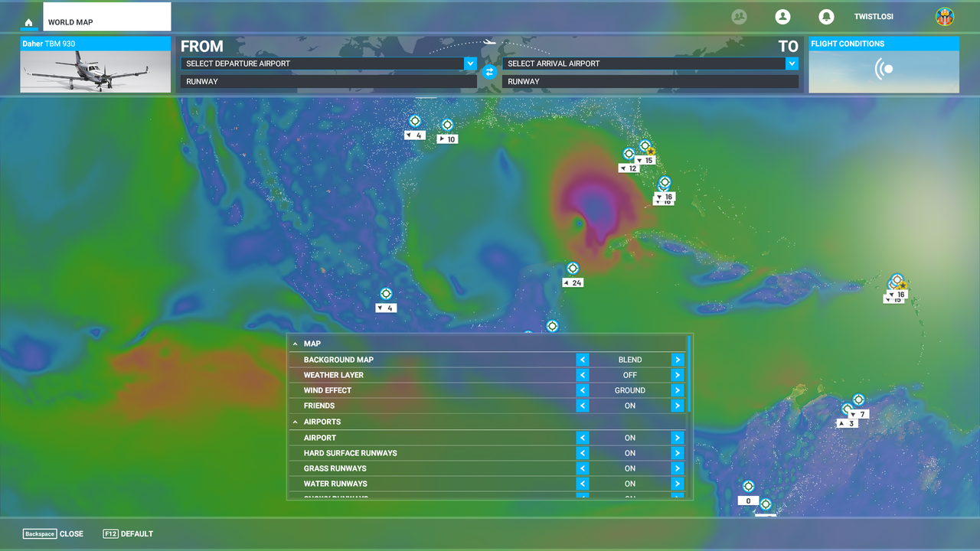
Task: Toggle Grass Runways off with left arrow
Action: pos(583,468)
